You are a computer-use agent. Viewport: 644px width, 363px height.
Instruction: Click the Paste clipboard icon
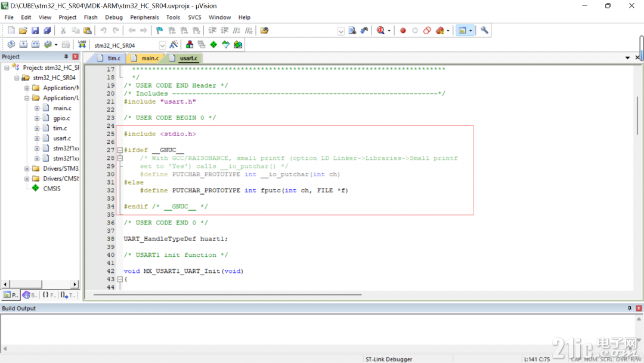(x=88, y=30)
